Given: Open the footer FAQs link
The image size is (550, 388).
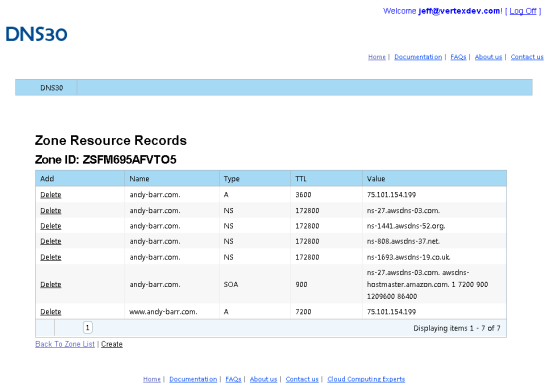Looking at the screenshot, I should (x=233, y=379).
